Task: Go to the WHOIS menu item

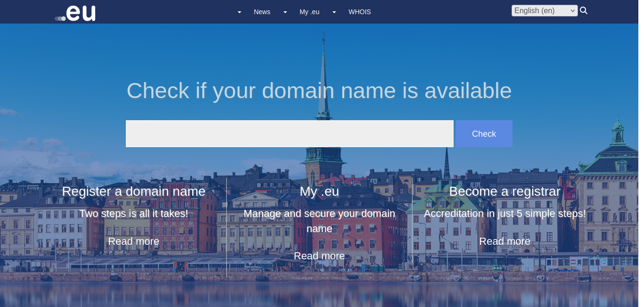Action: click(x=360, y=12)
